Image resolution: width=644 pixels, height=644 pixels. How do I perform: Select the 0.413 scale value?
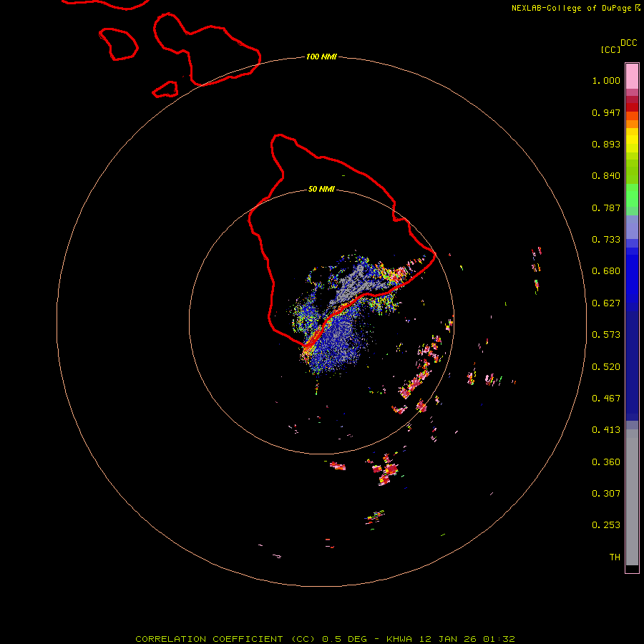(606, 430)
